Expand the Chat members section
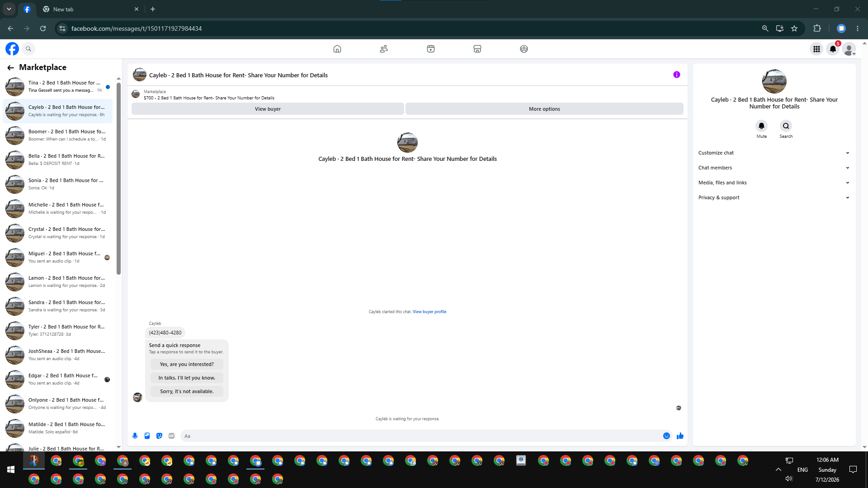 (x=774, y=168)
